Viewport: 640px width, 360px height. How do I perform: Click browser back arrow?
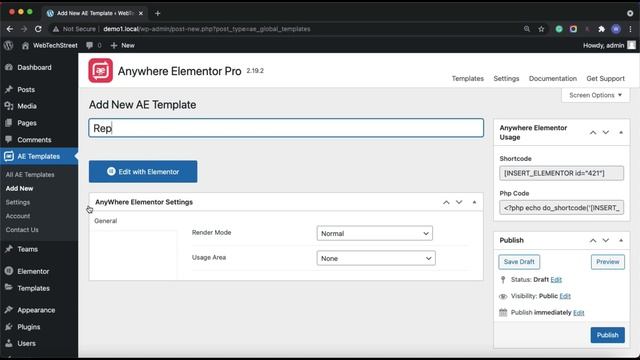(x=10, y=29)
